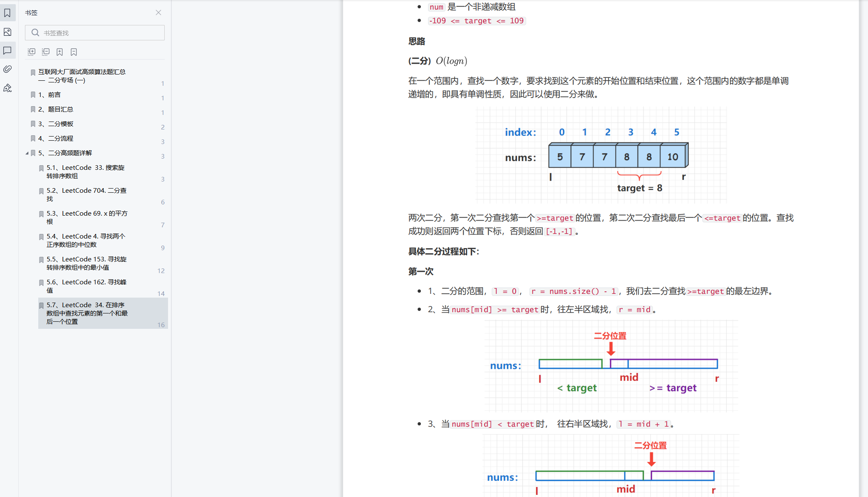Open bookmark 5.2 LeetCode 704 二分查找
Viewport: 868px width, 497px height.
(87, 195)
